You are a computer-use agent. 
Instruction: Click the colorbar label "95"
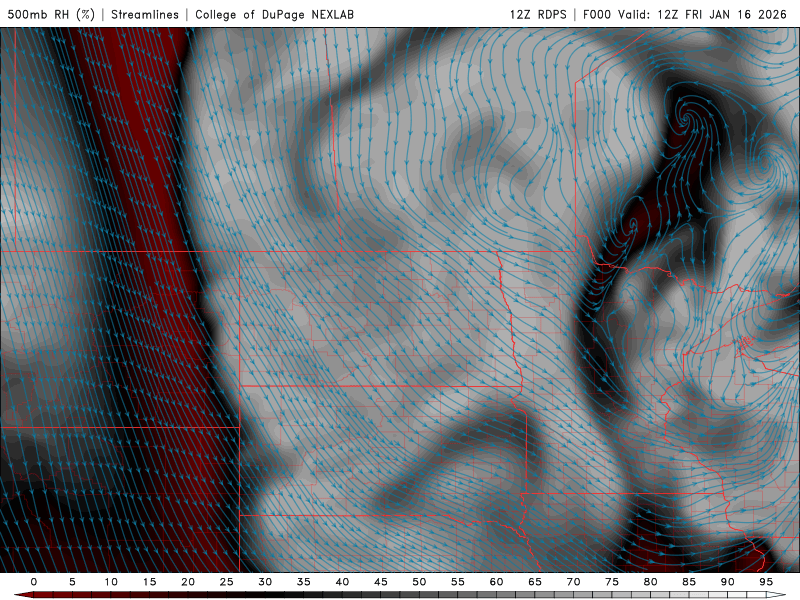coord(766,582)
